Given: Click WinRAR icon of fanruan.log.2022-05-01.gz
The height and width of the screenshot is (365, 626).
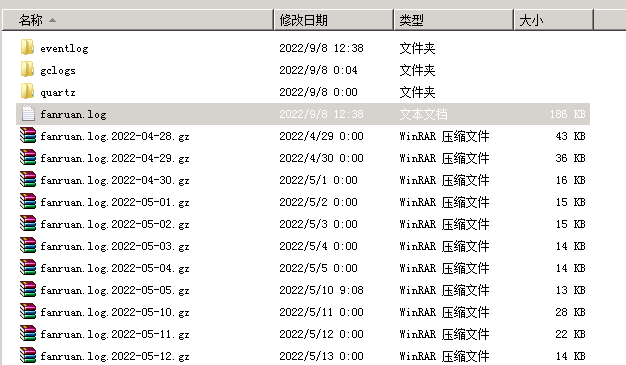Looking at the screenshot, I should coord(28,201).
